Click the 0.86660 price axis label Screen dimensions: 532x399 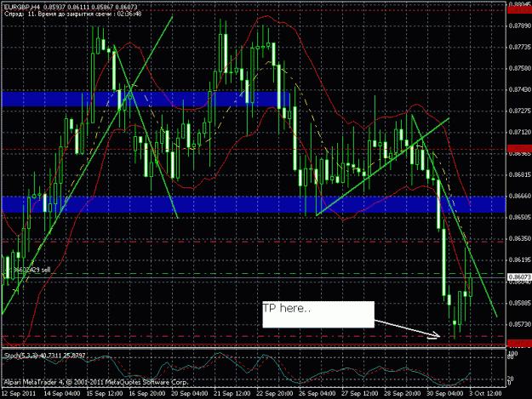coord(519,196)
